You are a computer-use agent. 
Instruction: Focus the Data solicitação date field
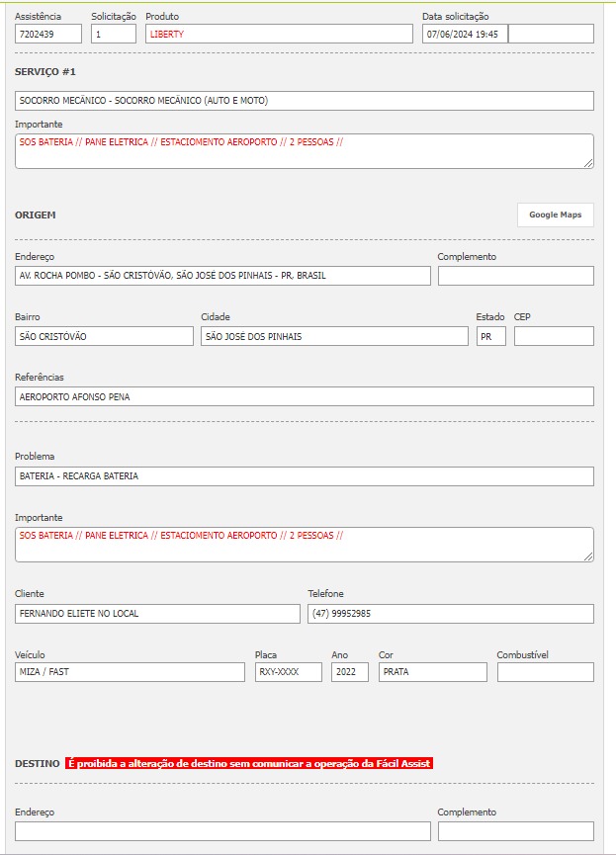tap(464, 34)
